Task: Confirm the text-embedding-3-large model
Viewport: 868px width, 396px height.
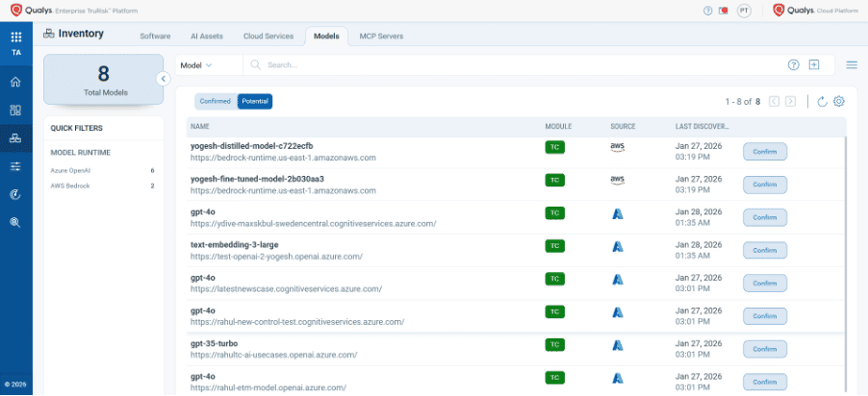Action: tap(765, 251)
